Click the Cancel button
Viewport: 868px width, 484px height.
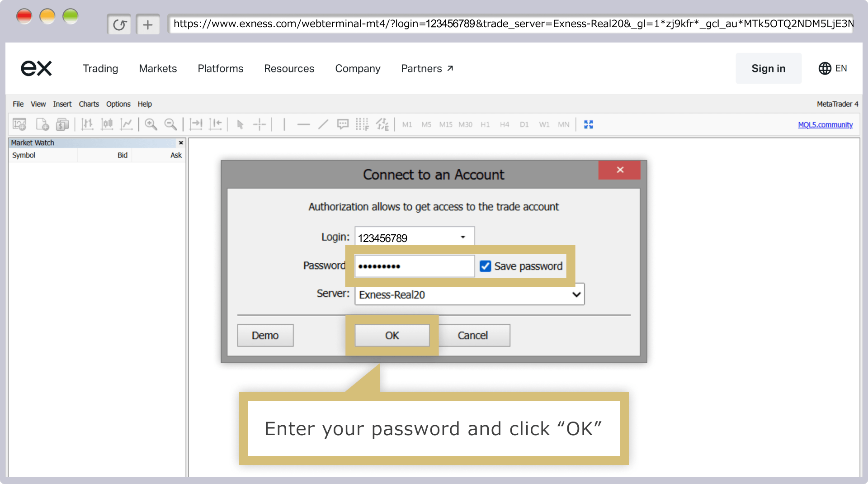click(473, 336)
